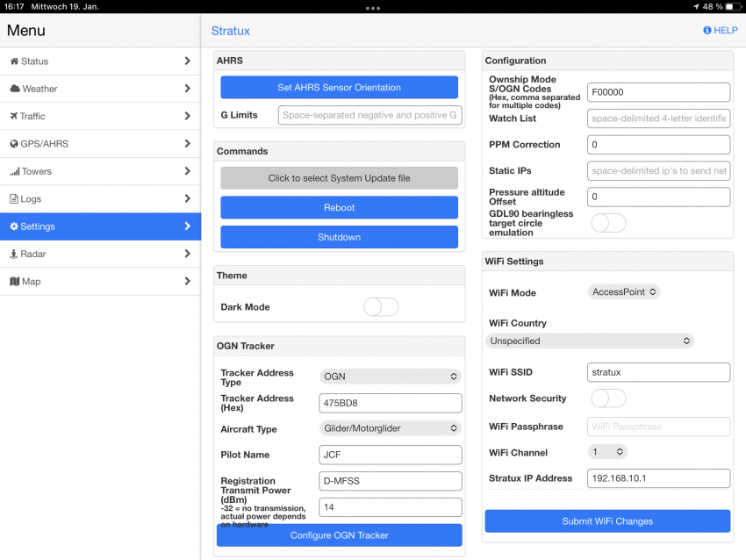Image resolution: width=746 pixels, height=560 pixels.
Task: Click the Transmit Power field showing 14
Action: [391, 507]
